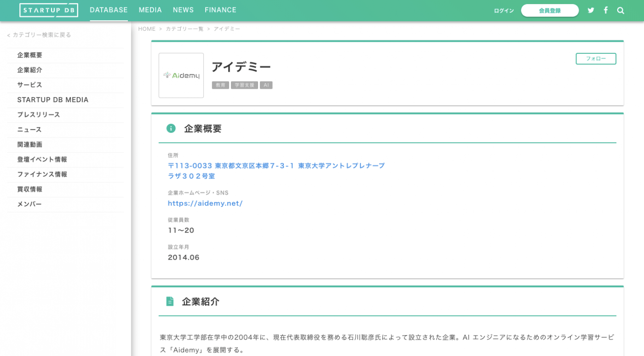Click the search magnifier icon

621,11
